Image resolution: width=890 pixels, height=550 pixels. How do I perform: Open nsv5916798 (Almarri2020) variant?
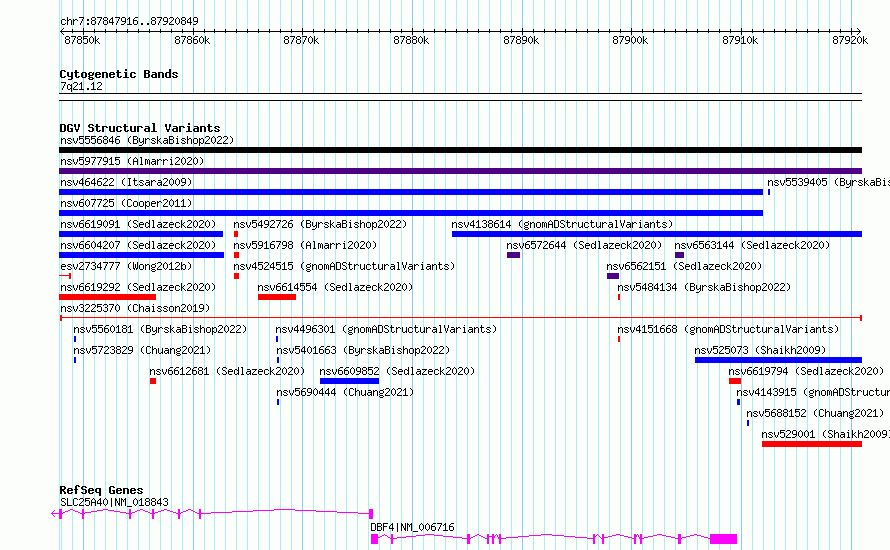(x=305, y=245)
